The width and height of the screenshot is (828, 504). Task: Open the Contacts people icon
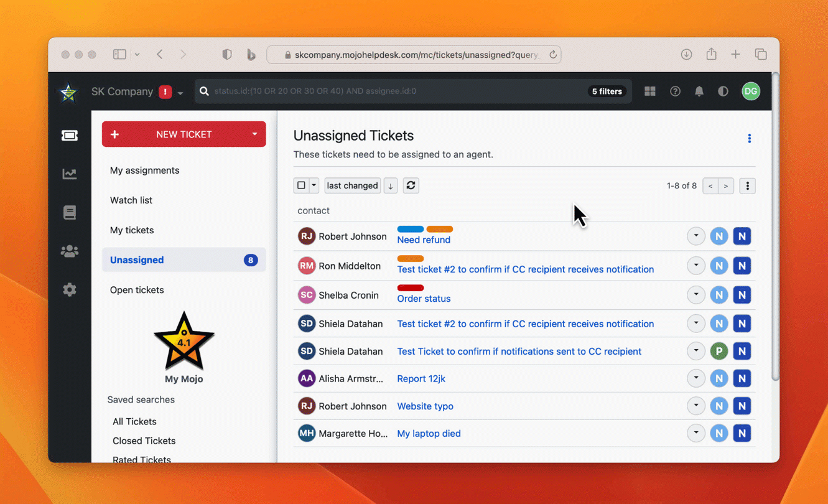pyautogui.click(x=70, y=251)
